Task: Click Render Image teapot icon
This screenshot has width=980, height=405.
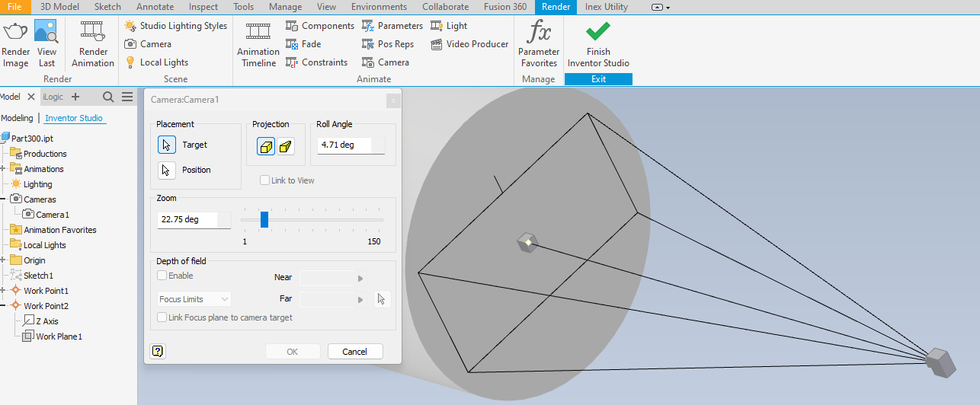Action: click(15, 33)
